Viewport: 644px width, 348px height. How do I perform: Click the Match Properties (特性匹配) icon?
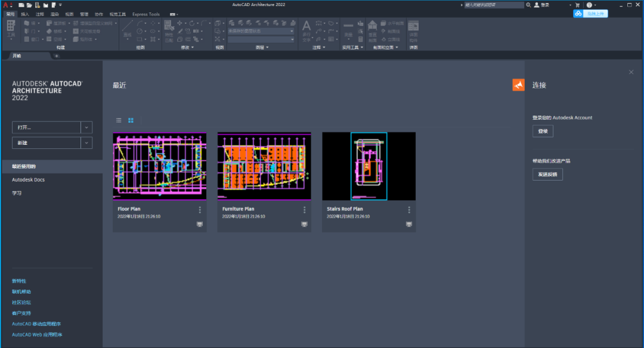tap(169, 31)
